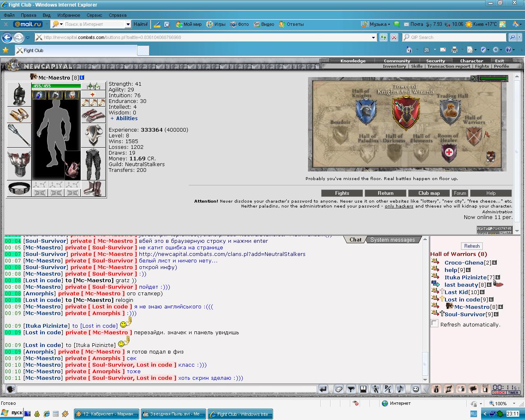Click the Refresh button in players list
Viewport: 525px width, 420px height.
pyautogui.click(x=472, y=246)
